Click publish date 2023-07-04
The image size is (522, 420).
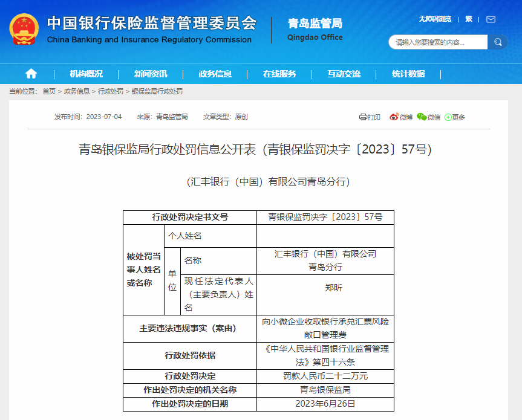[104, 117]
